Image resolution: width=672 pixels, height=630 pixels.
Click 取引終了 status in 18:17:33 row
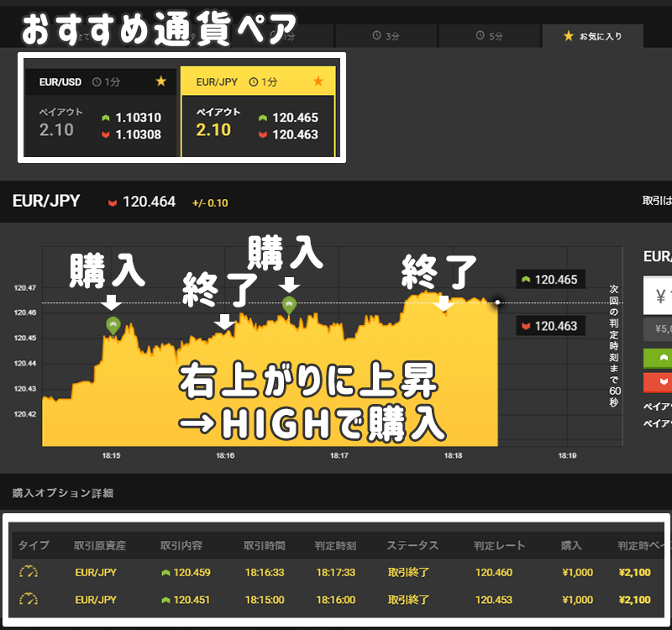(x=408, y=573)
